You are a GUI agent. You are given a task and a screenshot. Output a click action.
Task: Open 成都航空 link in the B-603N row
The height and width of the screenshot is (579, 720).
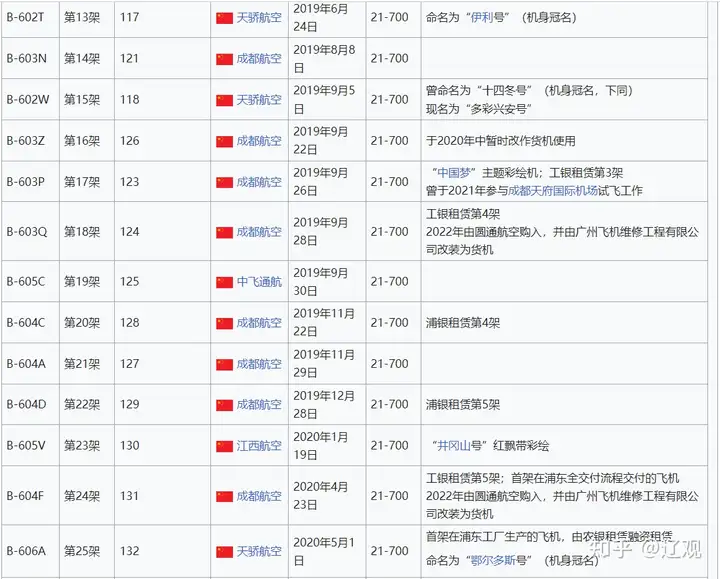[259, 59]
